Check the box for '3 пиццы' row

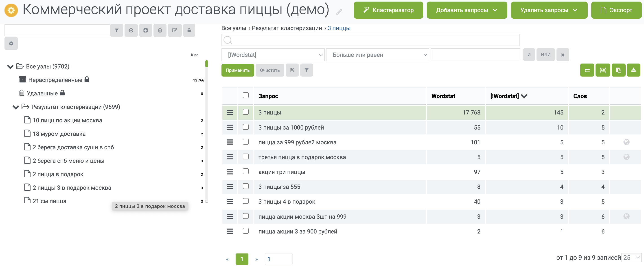point(245,112)
